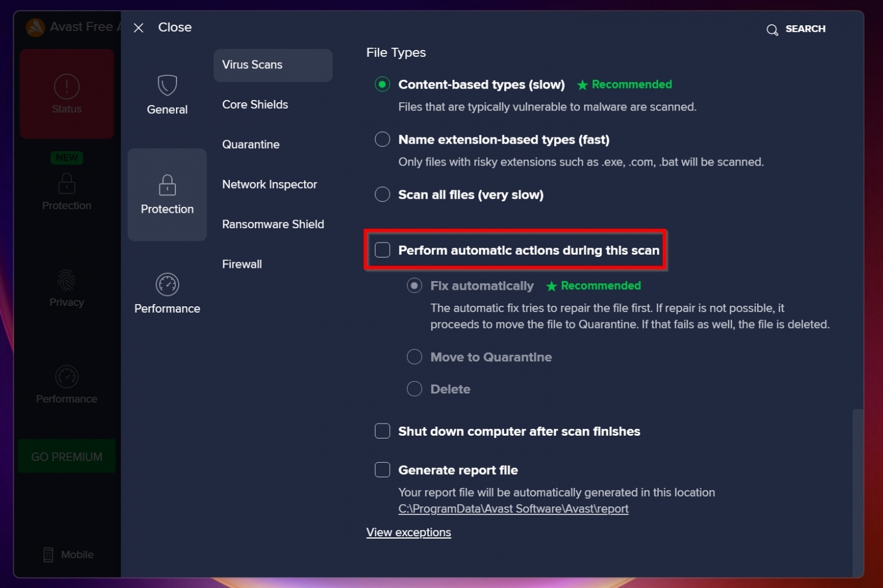
Task: Choose Move to Quarantine action
Action: [x=414, y=356]
